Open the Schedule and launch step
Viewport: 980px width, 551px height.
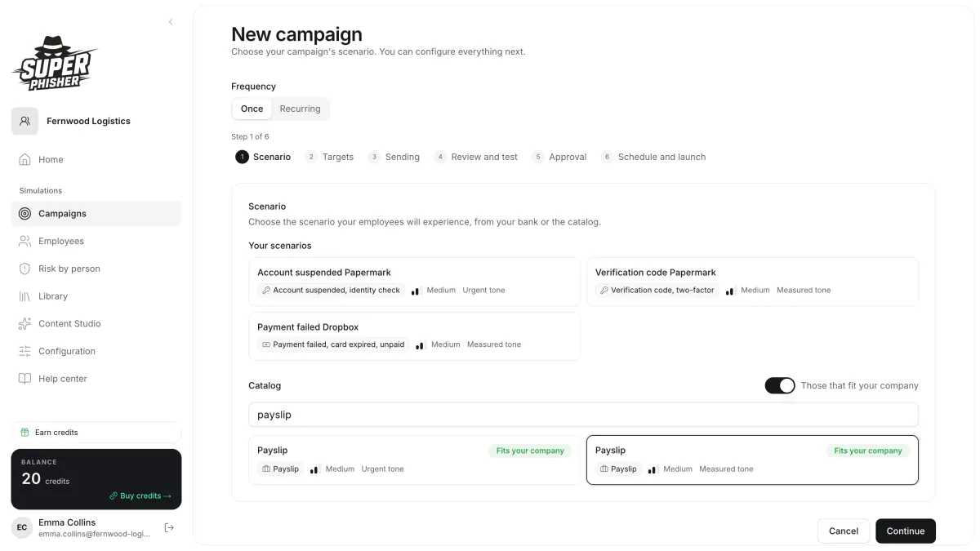point(653,157)
